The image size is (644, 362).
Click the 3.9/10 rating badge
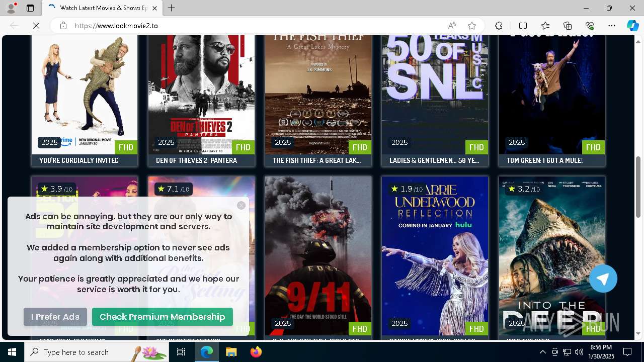pyautogui.click(x=56, y=189)
